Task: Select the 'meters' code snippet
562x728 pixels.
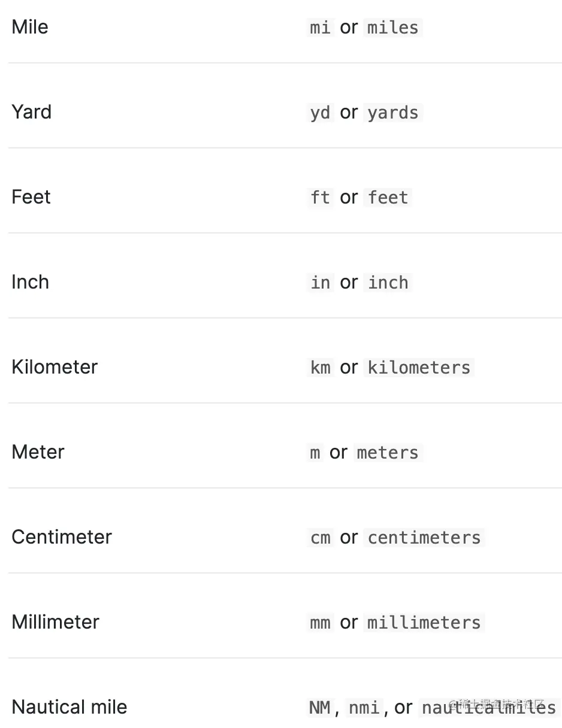Action: pyautogui.click(x=388, y=453)
